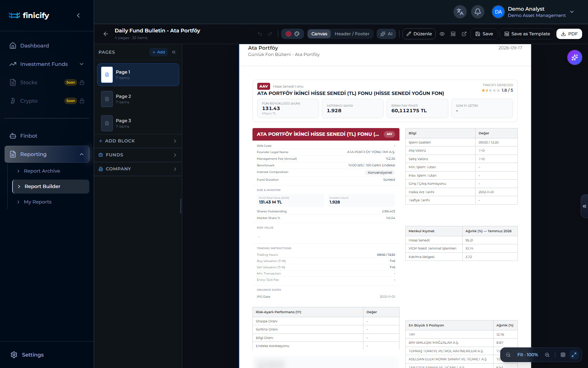
Task: Click the eye preview icon in toolbar
Action: pos(442,34)
